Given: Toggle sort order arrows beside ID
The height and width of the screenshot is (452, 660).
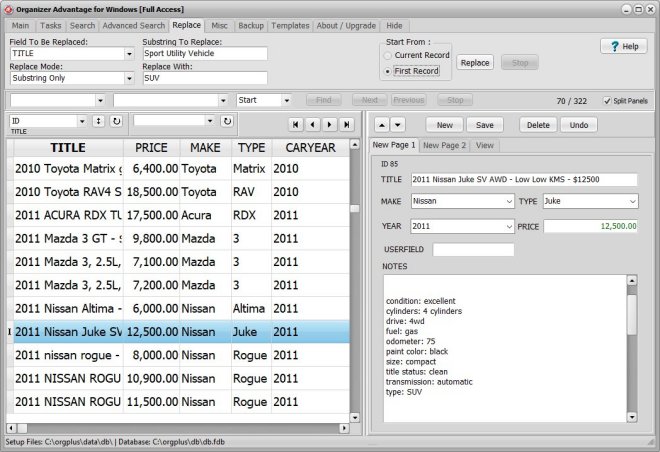Looking at the screenshot, I should coord(98,121).
